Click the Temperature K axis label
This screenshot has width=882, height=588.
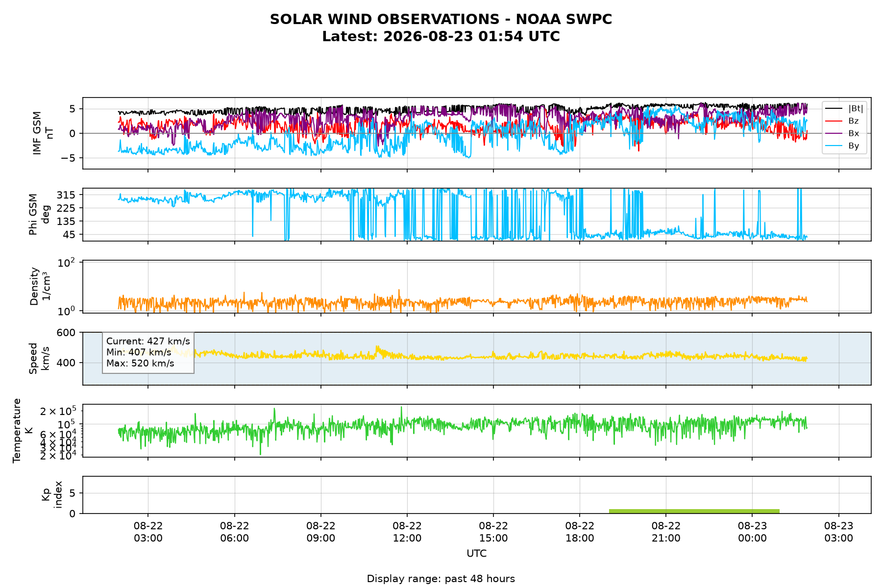[23, 431]
